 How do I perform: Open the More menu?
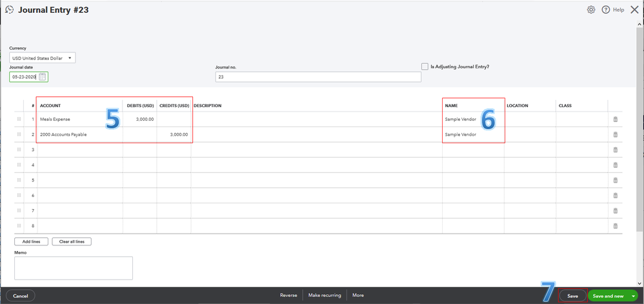357,296
